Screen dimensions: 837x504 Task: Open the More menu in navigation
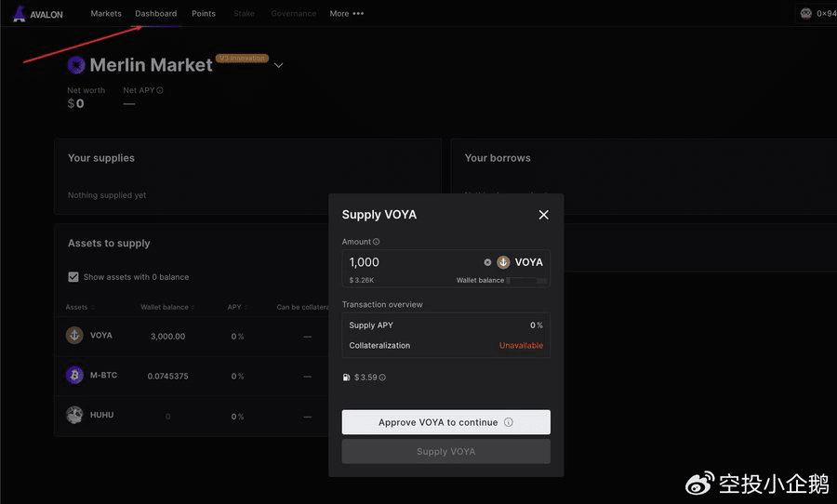346,14
